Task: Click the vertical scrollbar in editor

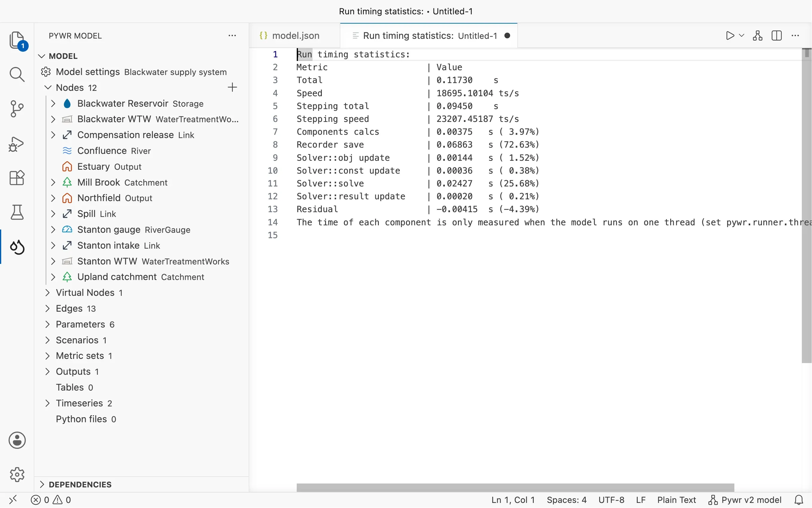Action: tap(807, 206)
